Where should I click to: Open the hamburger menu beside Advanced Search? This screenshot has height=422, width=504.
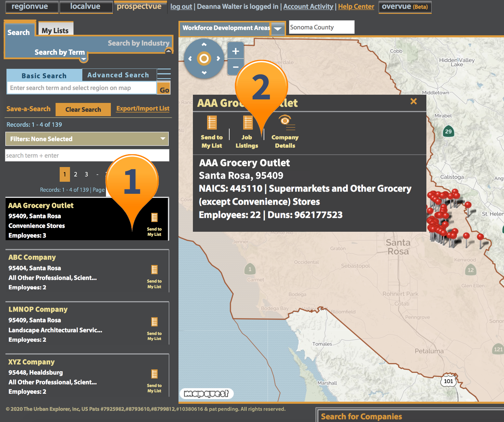(x=164, y=74)
